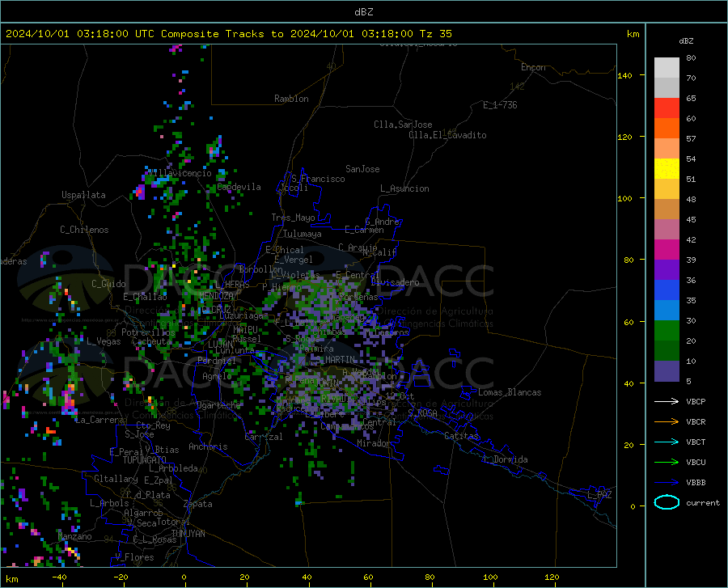
Task: Click the 'SanJose' label on map
Action: click(x=362, y=169)
